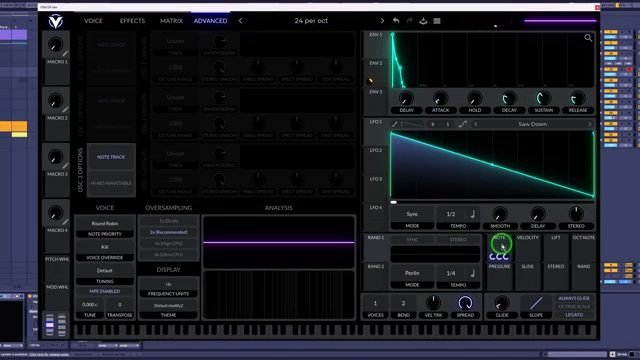Click the envelope Decay knob
The width and height of the screenshot is (640, 360).
coord(509,98)
